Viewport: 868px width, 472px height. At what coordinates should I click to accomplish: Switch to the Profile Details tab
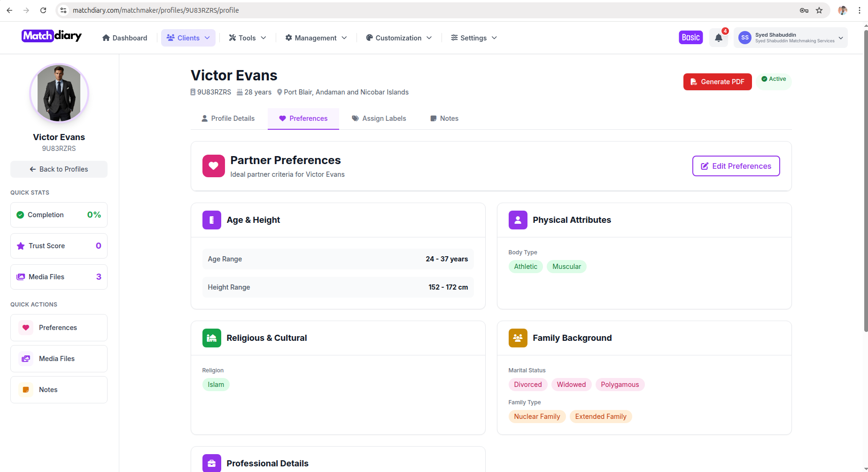(228, 118)
